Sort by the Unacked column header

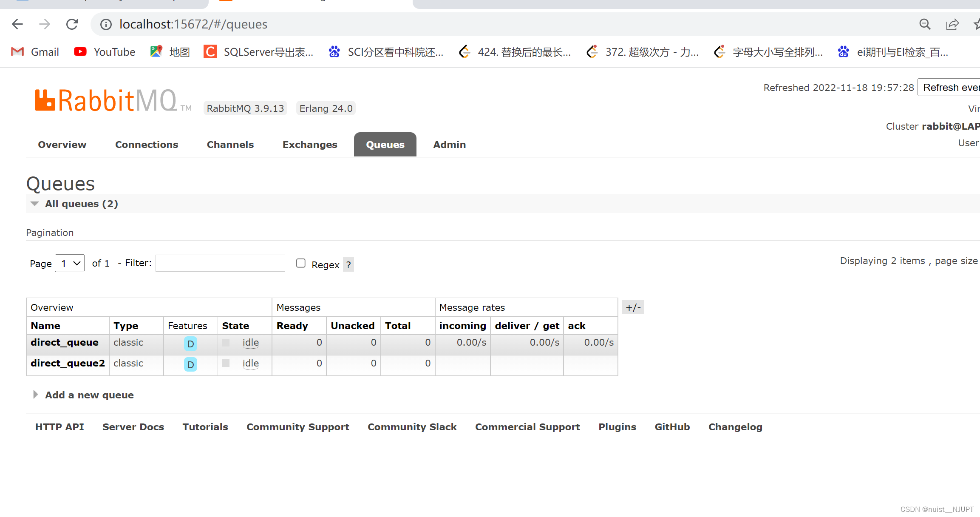(353, 326)
